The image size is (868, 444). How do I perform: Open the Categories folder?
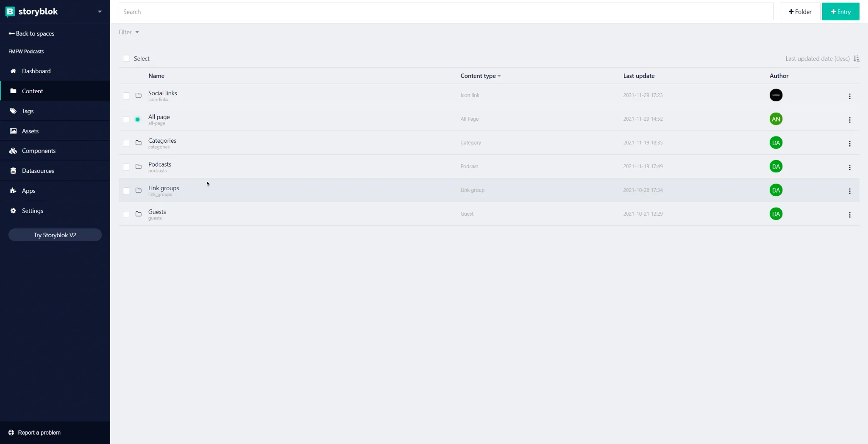[x=162, y=141]
